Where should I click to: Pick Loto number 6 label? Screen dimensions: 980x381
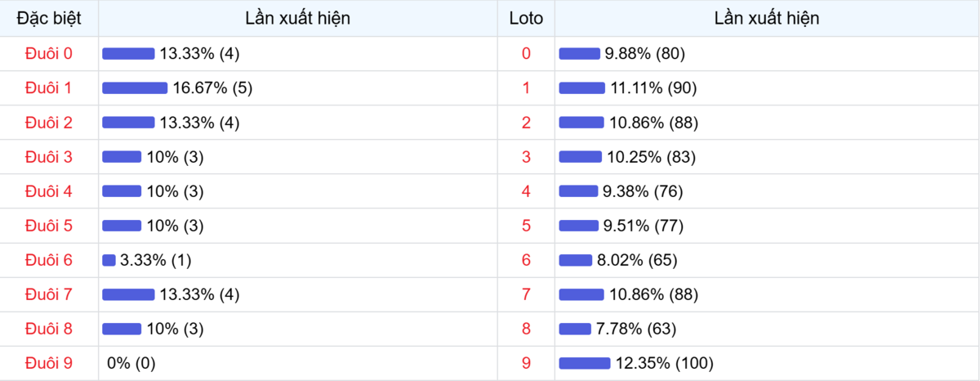526,260
